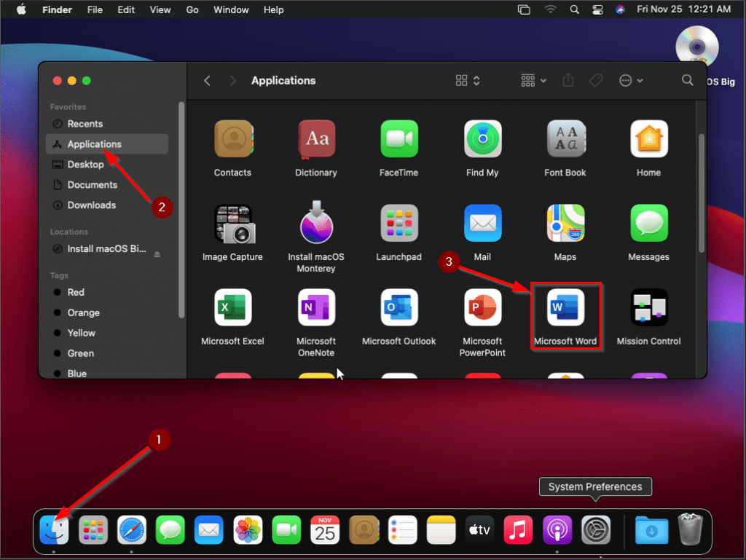Click the Finder icon in the Dock
Screen dimensions: 746x560
click(x=54, y=529)
